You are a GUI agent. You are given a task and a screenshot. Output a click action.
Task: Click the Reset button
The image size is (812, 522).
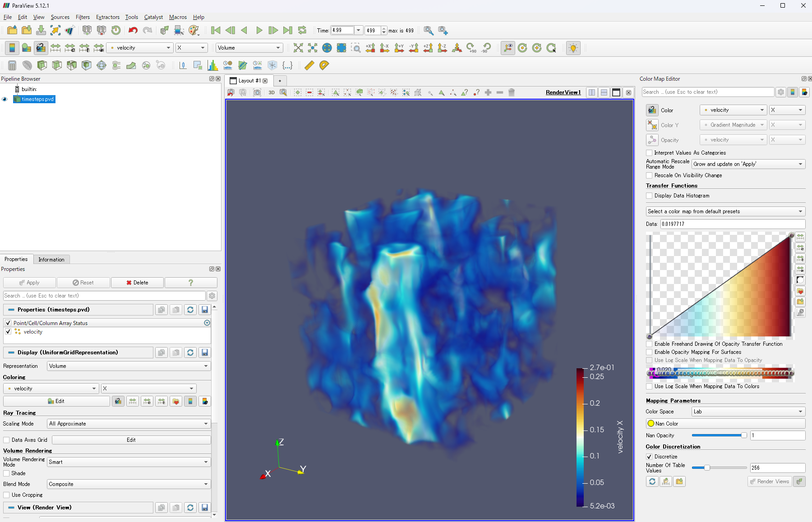83,283
